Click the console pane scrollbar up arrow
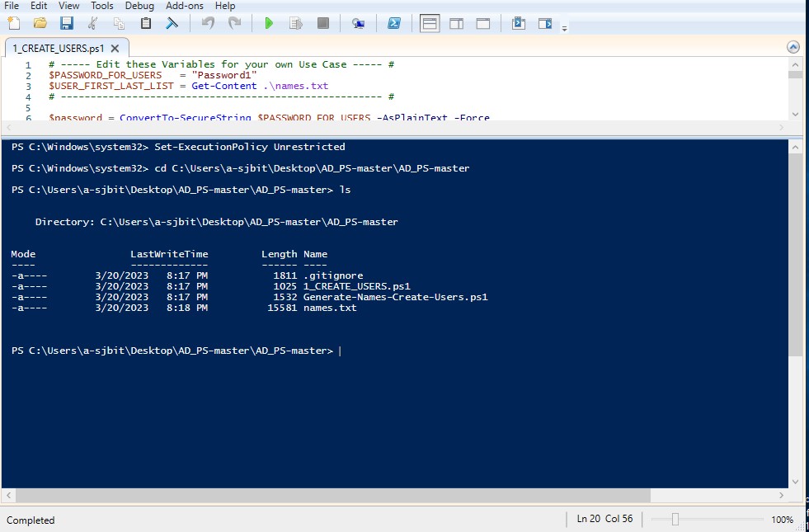809x532 pixels. point(795,147)
